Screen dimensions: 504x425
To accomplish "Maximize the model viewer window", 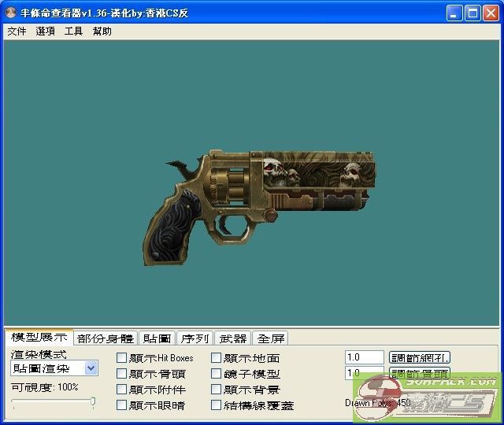I will pyautogui.click(x=472, y=13).
